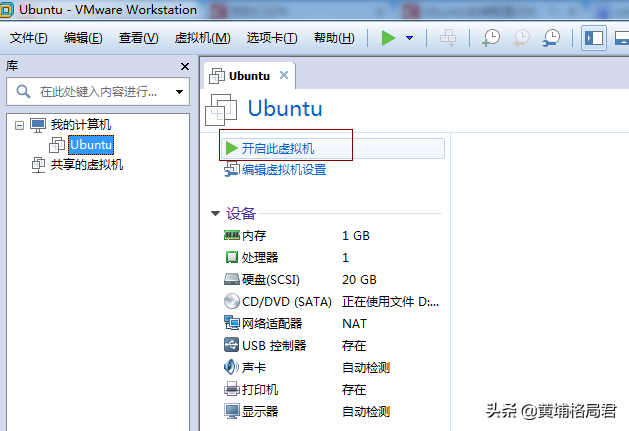The width and height of the screenshot is (629, 431).
Task: Select the 内存 device row label
Action: [x=254, y=236]
